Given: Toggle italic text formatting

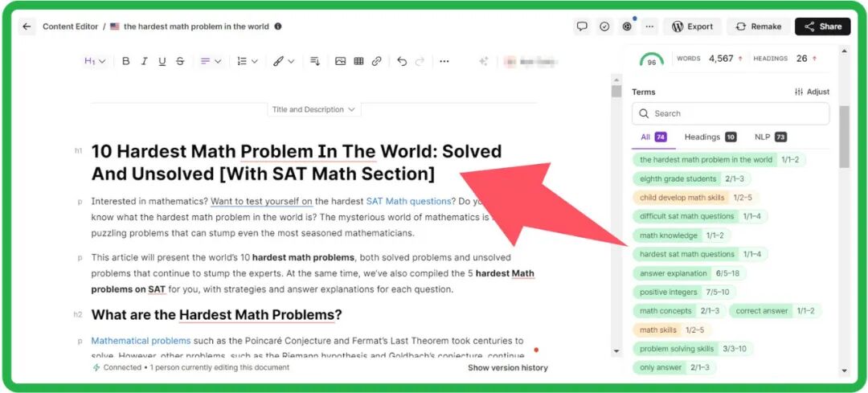Looking at the screenshot, I should point(144,61).
